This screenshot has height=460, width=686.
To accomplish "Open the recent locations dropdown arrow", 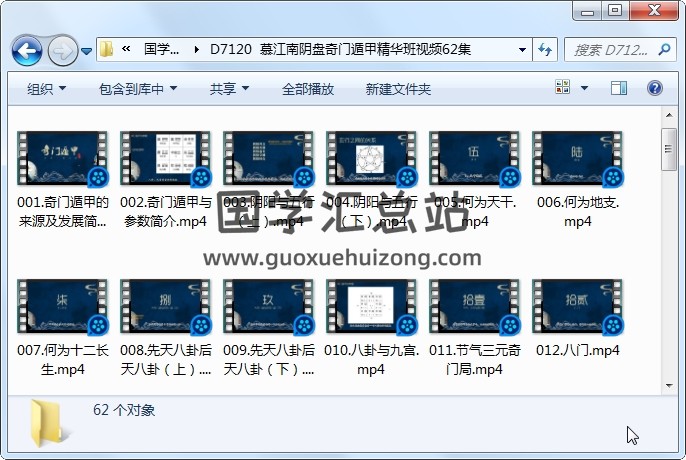I will (x=87, y=50).
